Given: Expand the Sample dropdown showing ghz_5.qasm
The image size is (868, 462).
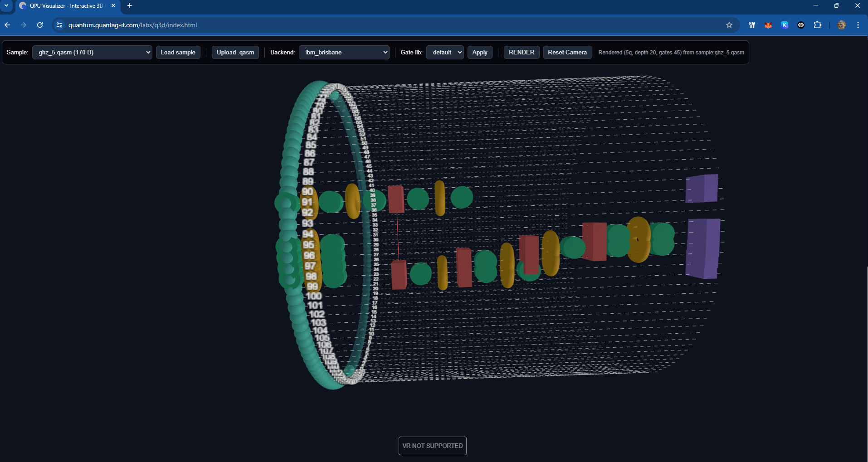Looking at the screenshot, I should click(x=92, y=53).
